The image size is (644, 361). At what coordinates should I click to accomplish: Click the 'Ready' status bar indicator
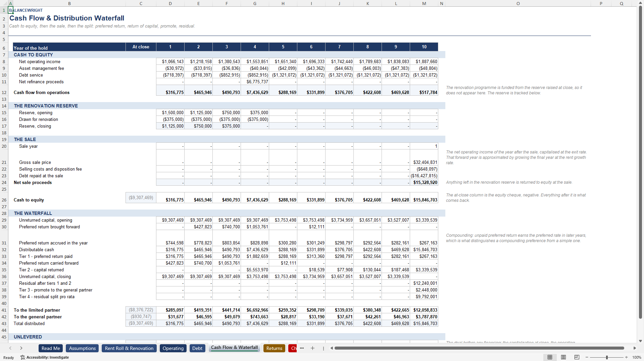point(9,358)
